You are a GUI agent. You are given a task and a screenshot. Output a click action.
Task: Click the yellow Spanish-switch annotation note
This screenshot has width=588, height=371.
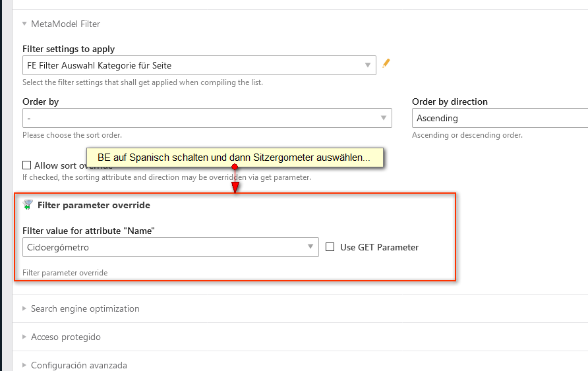(235, 158)
